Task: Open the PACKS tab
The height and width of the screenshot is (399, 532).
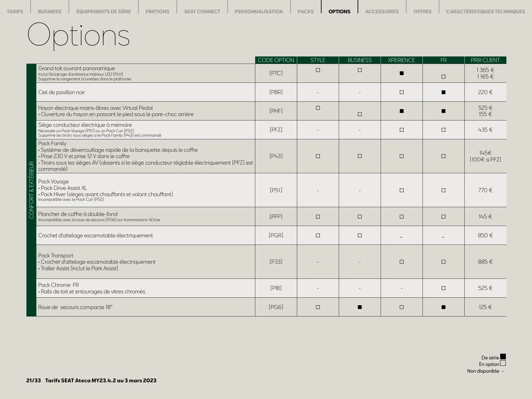Action: (306, 11)
